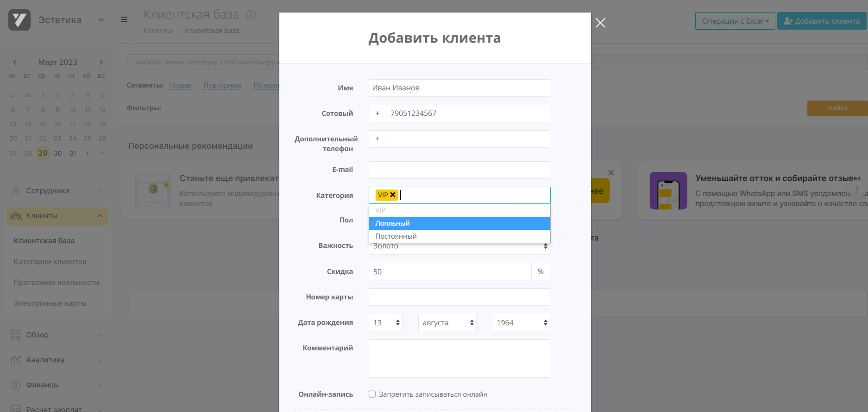Click the Новые segment link
The height and width of the screenshot is (412, 868).
(x=180, y=85)
